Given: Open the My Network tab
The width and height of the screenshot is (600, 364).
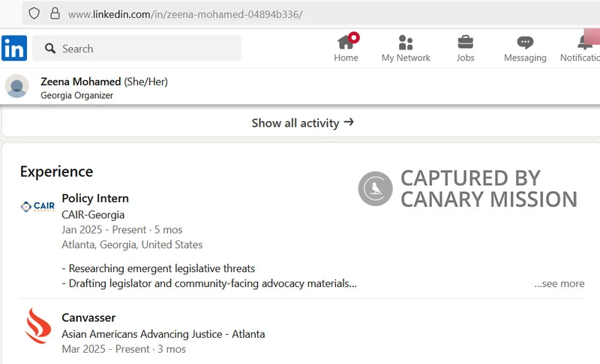Looking at the screenshot, I should pyautogui.click(x=406, y=47).
